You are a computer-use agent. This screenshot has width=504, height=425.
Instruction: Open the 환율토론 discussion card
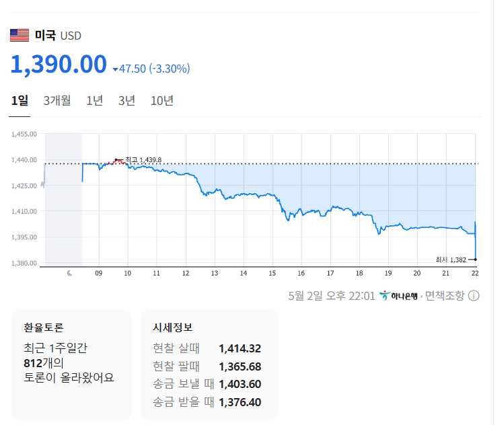pyautogui.click(x=71, y=363)
